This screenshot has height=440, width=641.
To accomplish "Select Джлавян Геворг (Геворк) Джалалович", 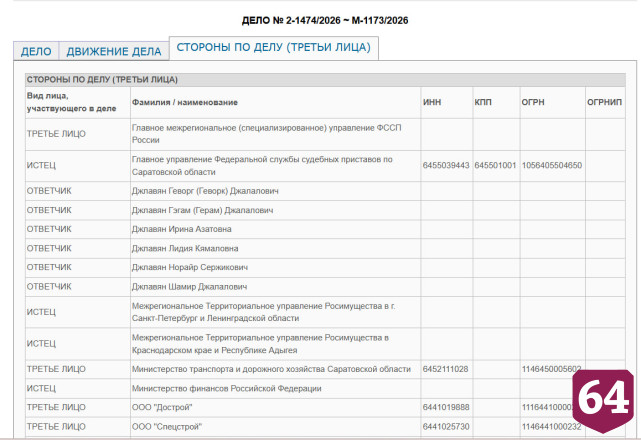I will click(205, 191).
